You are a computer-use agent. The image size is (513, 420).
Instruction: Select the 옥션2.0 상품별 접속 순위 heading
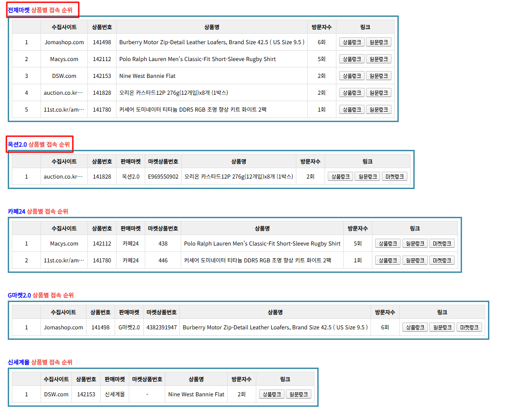click(39, 144)
